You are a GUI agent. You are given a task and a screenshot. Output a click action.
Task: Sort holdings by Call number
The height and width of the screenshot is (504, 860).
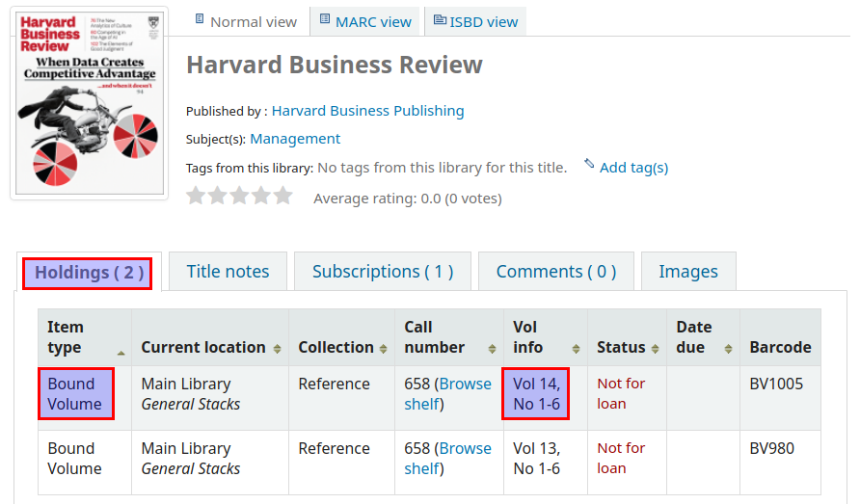tap(449, 337)
